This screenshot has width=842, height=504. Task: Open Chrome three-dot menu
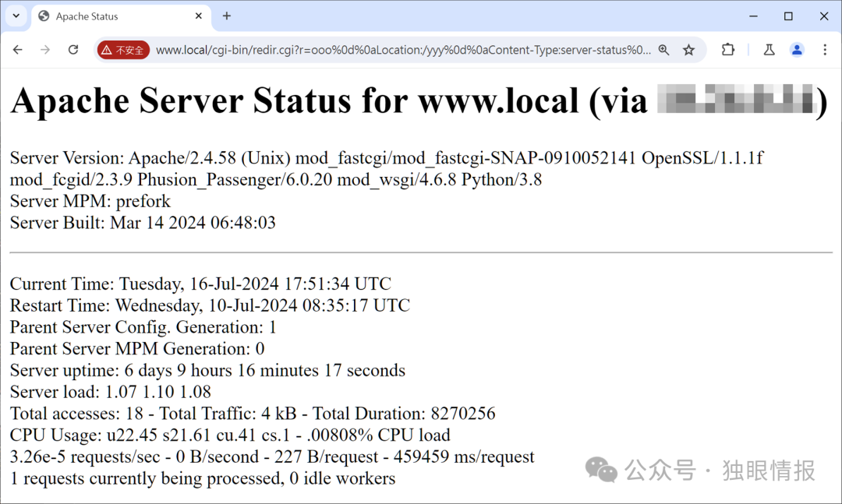[x=825, y=50]
